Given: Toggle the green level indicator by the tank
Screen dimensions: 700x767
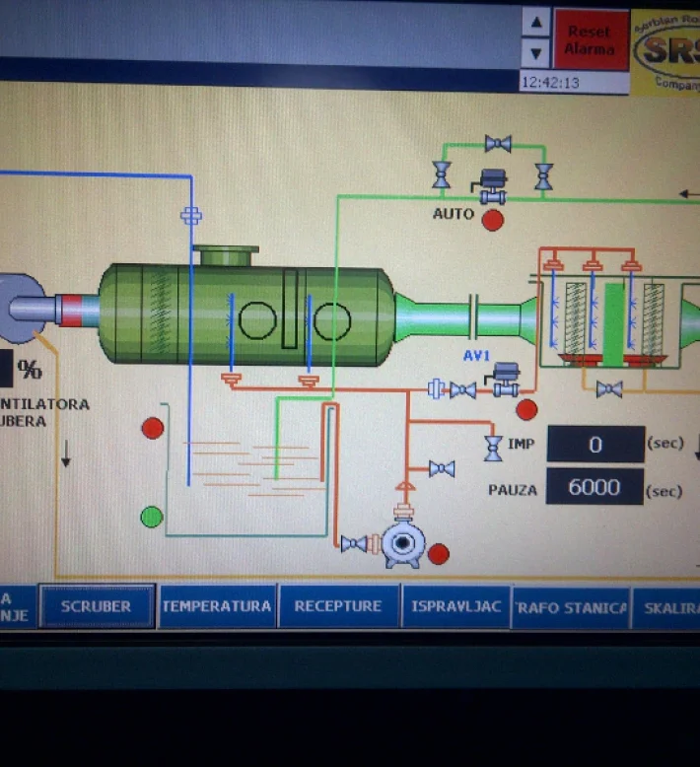Looking at the screenshot, I should (x=152, y=516).
